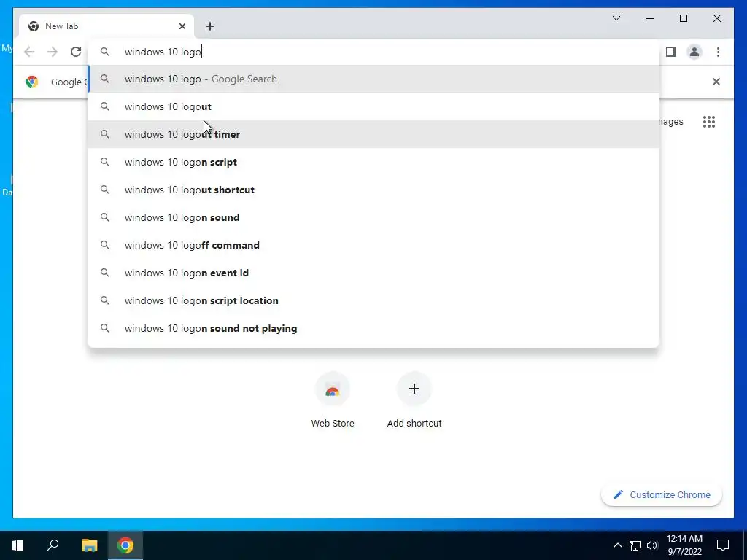Click the search icon beside 'windows 10 logout timer'

(105, 134)
